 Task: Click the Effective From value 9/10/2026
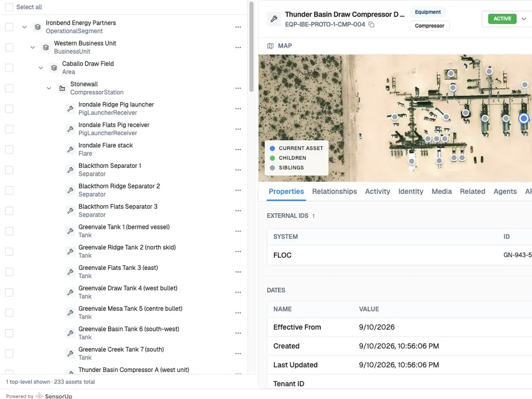[377, 327]
